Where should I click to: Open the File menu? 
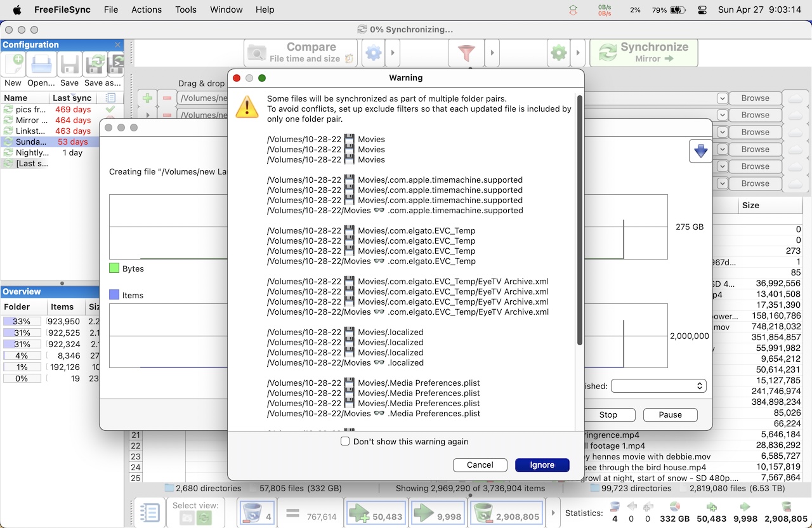coord(111,10)
